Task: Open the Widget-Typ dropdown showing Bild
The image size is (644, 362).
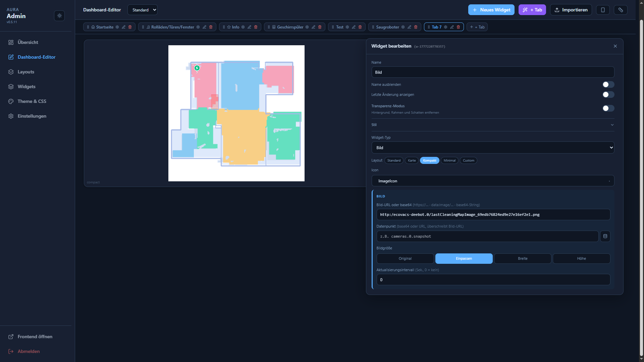Action: (492, 147)
